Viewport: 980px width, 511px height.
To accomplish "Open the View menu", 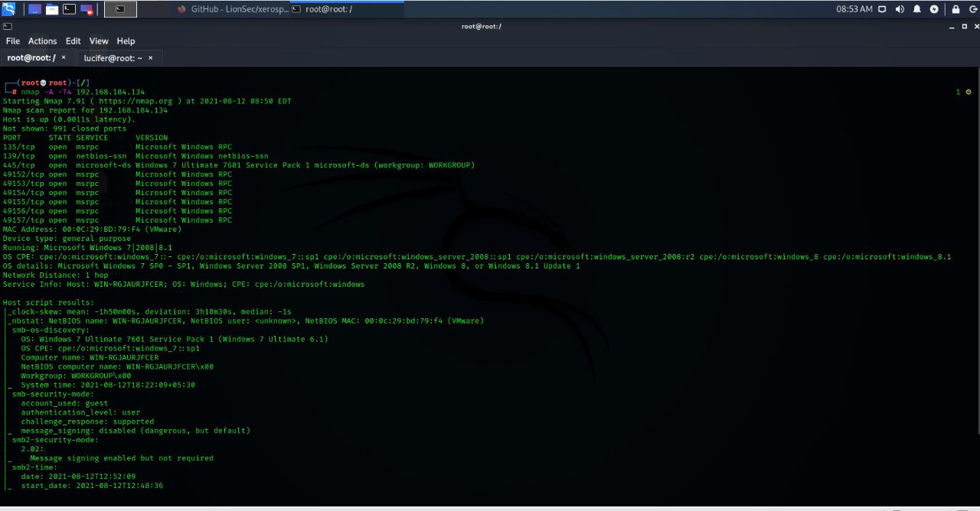I will [99, 41].
